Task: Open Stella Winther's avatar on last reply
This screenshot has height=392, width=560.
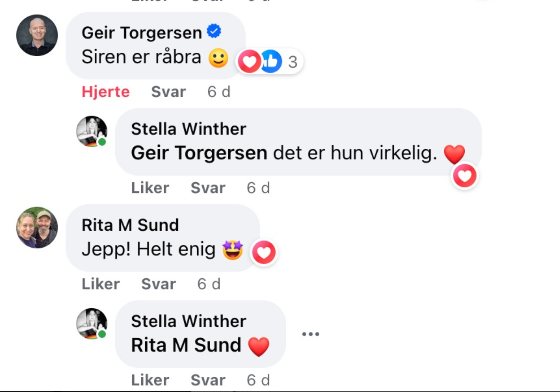Action: (x=91, y=324)
